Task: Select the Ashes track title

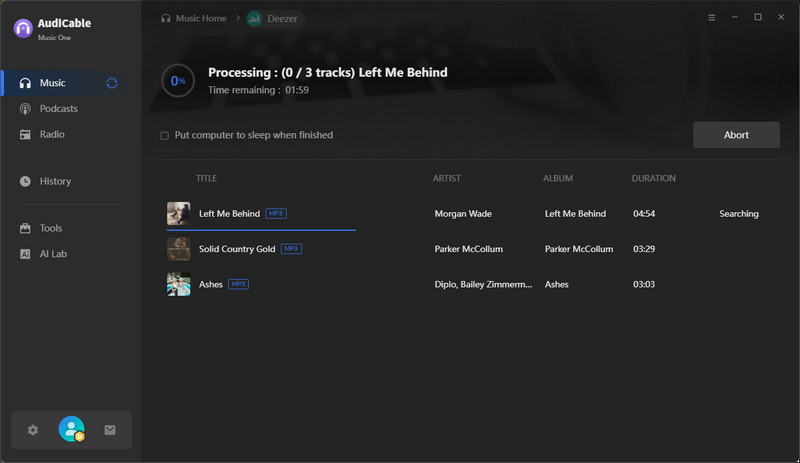Action: [211, 284]
